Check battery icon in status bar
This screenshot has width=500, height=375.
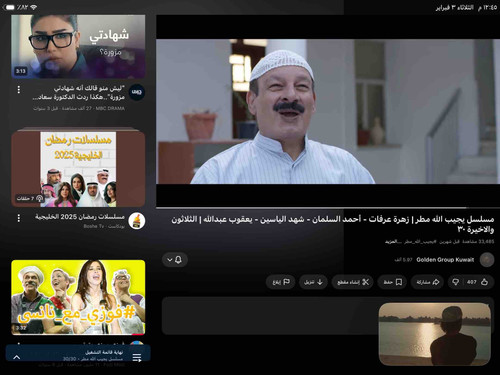pos(9,7)
